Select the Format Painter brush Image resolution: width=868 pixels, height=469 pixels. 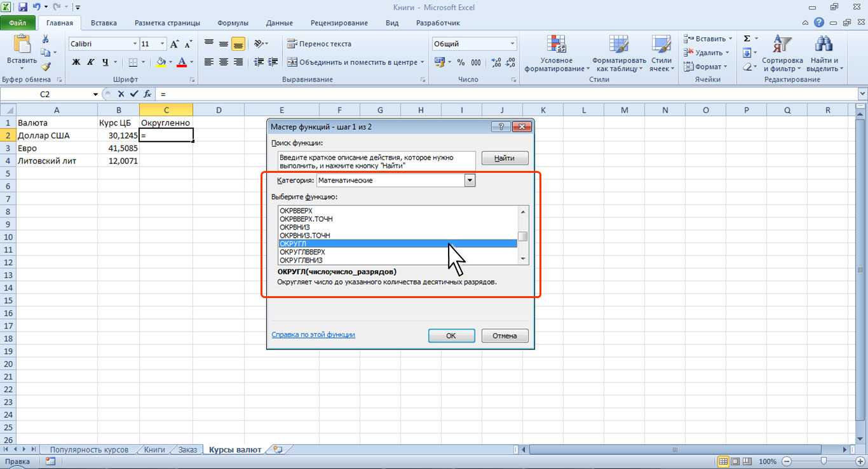(46, 67)
